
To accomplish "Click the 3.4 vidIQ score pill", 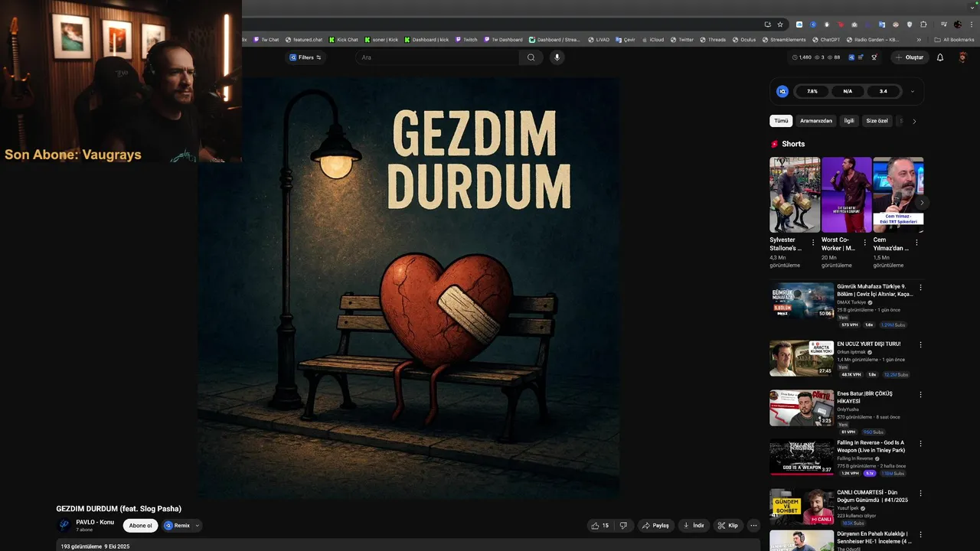I will (x=884, y=91).
